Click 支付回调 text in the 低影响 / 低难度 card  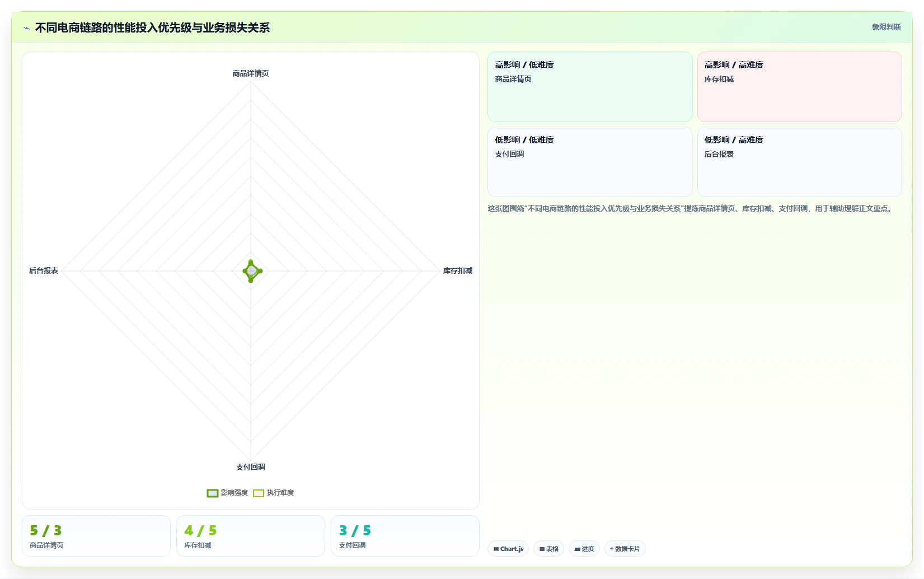pos(509,154)
